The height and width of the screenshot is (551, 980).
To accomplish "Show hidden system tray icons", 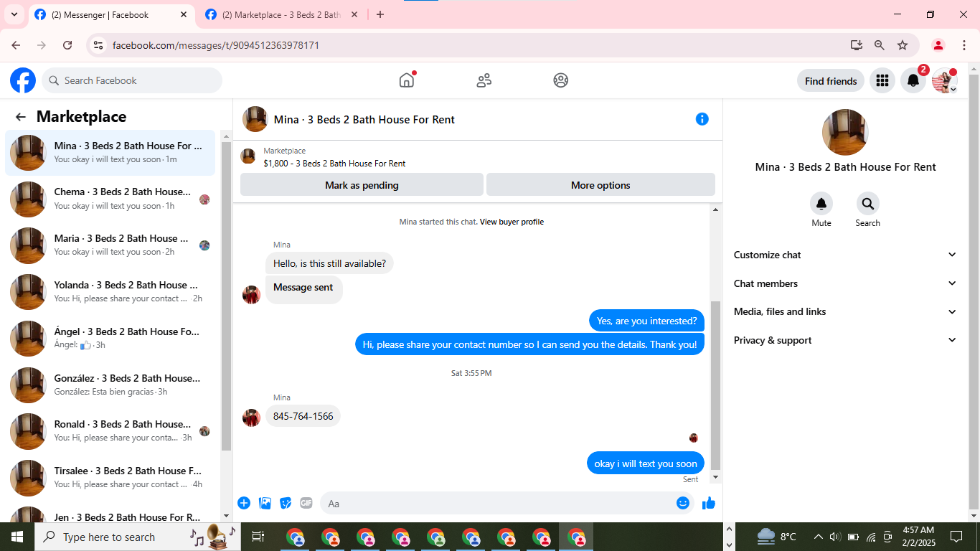I will point(818,537).
